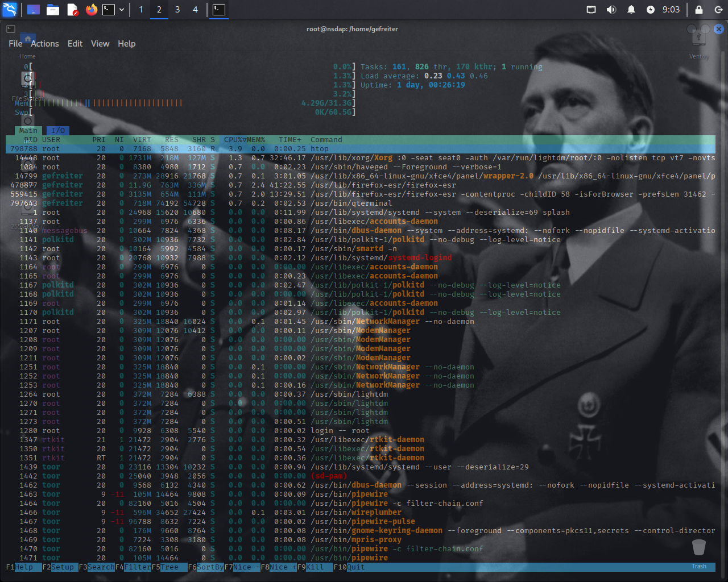Select the firefox-esr row with PID 478877

click(361, 185)
